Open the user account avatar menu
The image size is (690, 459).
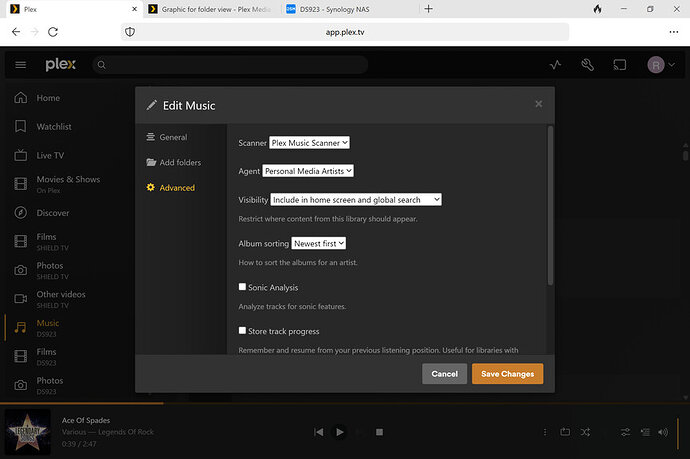point(661,65)
